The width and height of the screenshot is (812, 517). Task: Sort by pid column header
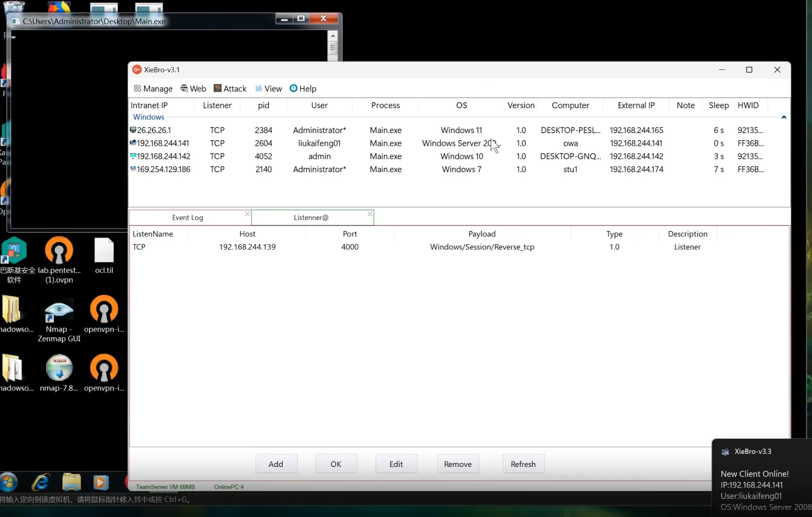point(264,105)
